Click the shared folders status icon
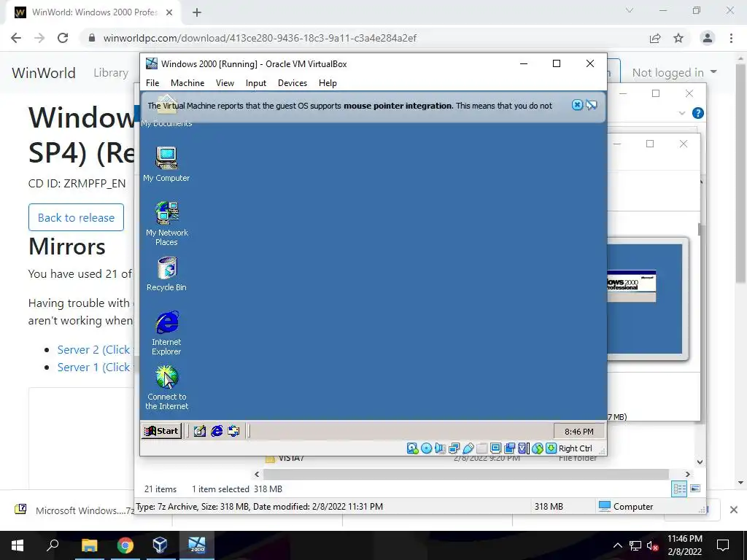The height and width of the screenshot is (560, 747). [481, 448]
